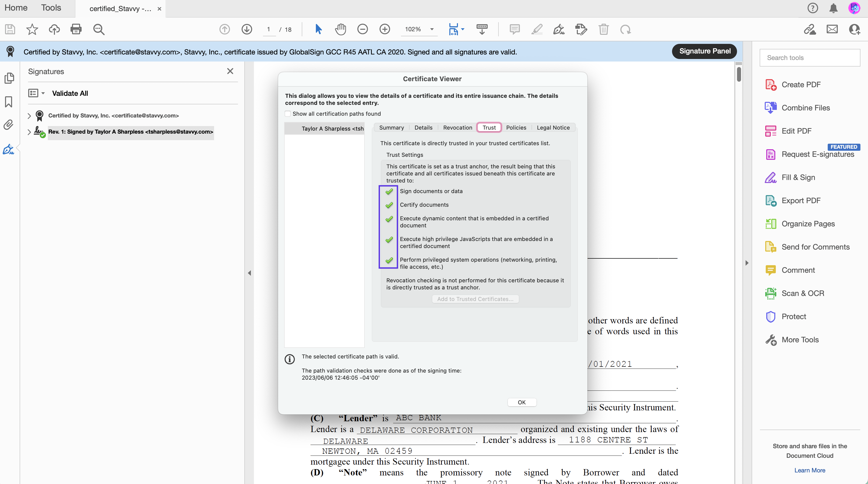Click the Search tools field
Screen dimensions: 868x484
pos(810,58)
